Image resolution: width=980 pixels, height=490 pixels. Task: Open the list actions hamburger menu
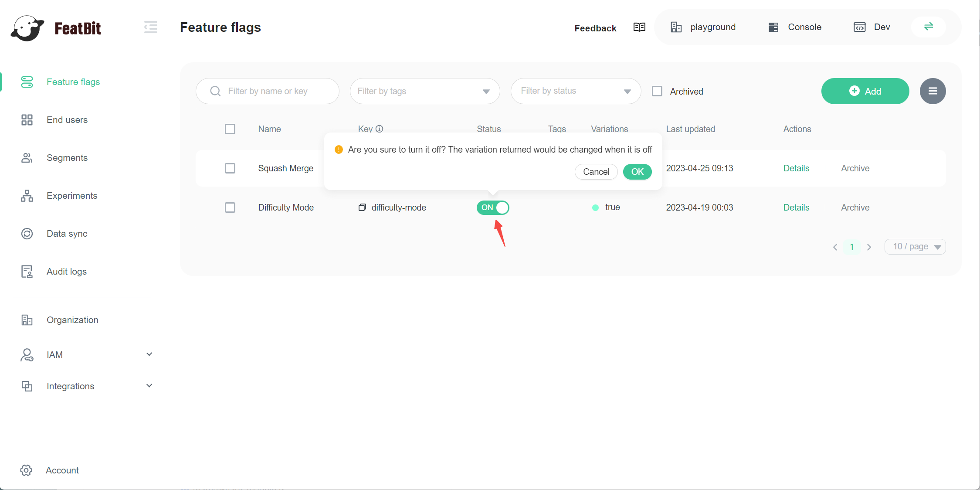tap(933, 91)
